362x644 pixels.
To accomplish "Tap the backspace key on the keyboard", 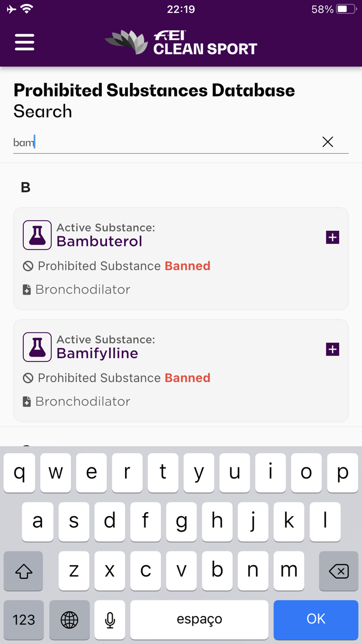I will (339, 570).
